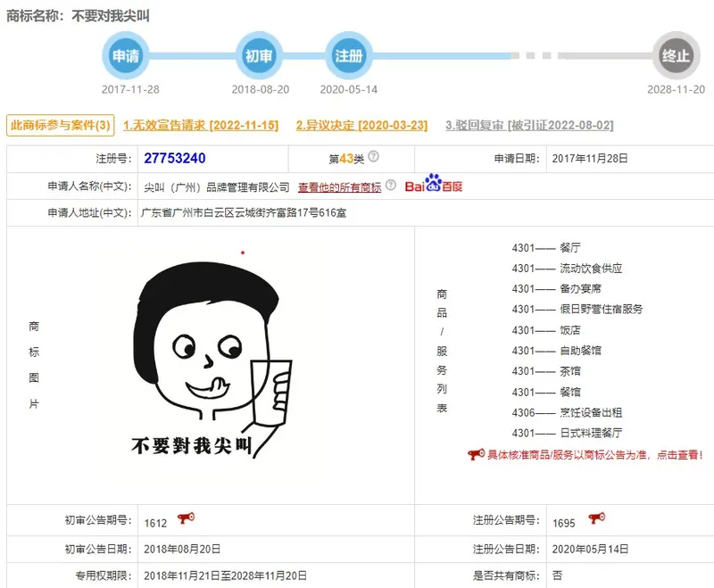Screen dimensions: 714x588
Task: Select service item 4301—— 饭店
Action: [546, 330]
